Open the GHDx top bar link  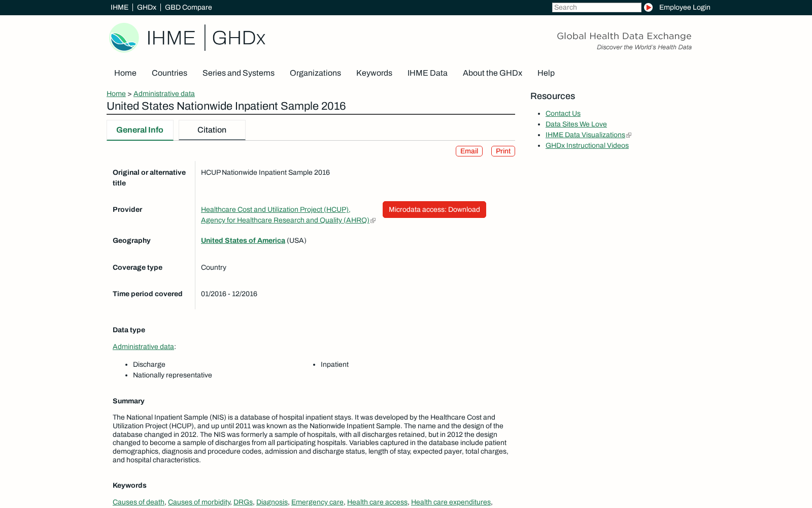147,7
